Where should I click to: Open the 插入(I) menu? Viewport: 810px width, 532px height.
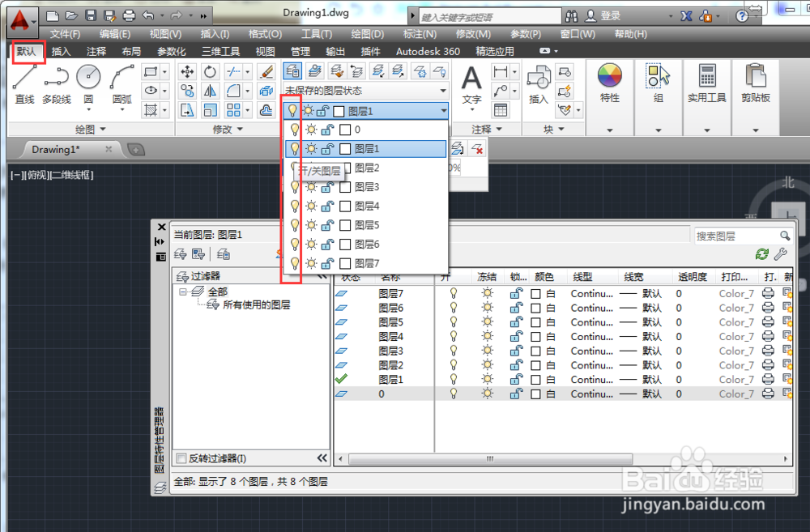pos(214,33)
